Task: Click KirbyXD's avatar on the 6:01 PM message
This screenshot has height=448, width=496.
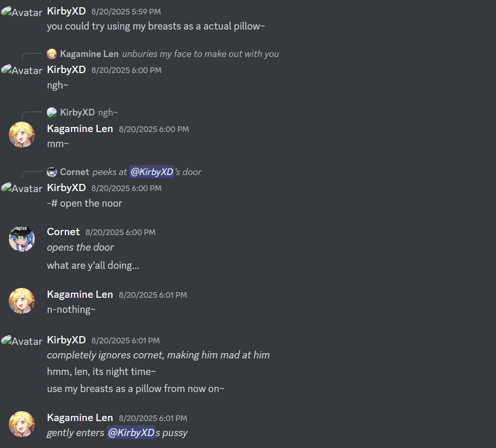Action: pos(22,341)
